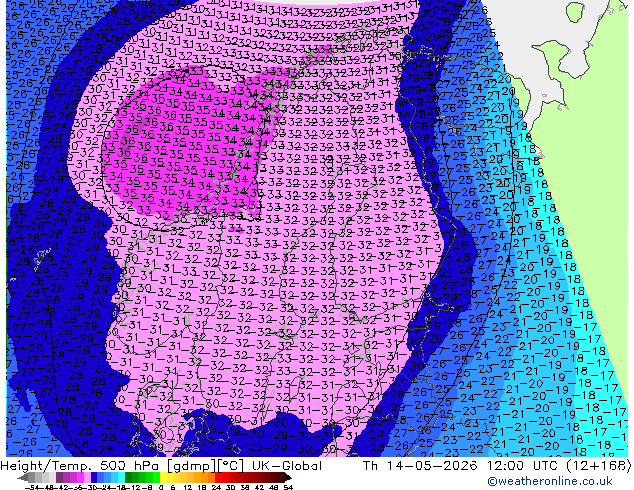Click the '[gdmp][°C]' units label
The height and width of the screenshot is (490, 634).
tap(206, 466)
